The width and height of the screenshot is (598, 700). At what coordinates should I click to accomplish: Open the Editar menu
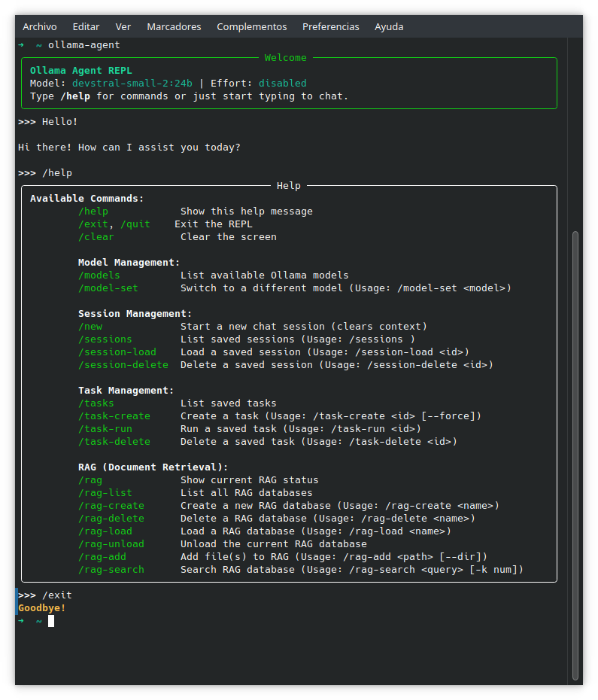click(x=86, y=26)
